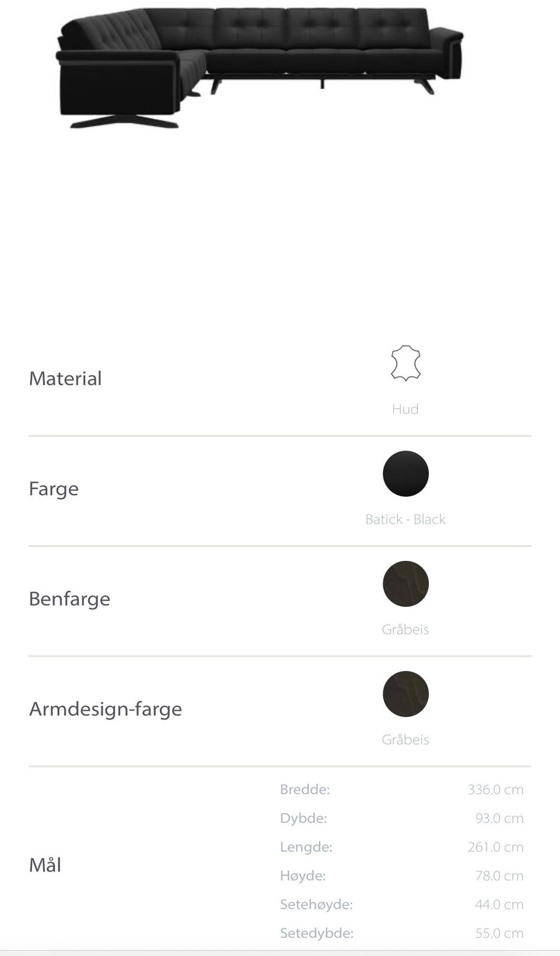Click the Gråbeis swatch beside Benfarge
Screen dimensions: 560x956
point(405,584)
